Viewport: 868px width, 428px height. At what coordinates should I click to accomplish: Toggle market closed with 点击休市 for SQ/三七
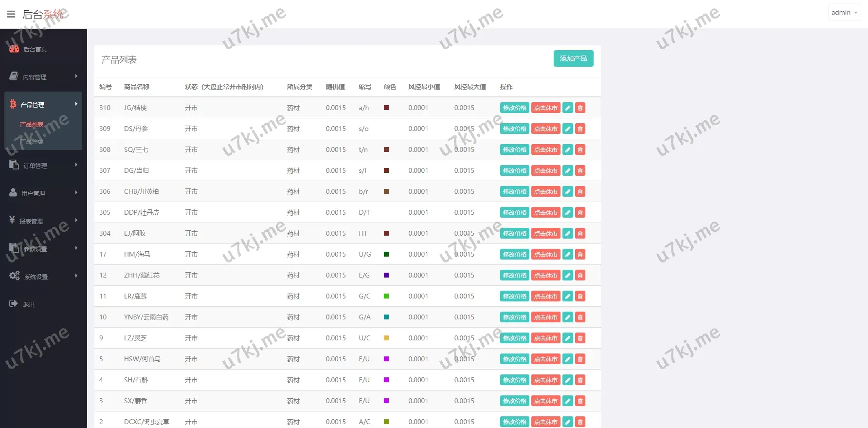point(545,149)
